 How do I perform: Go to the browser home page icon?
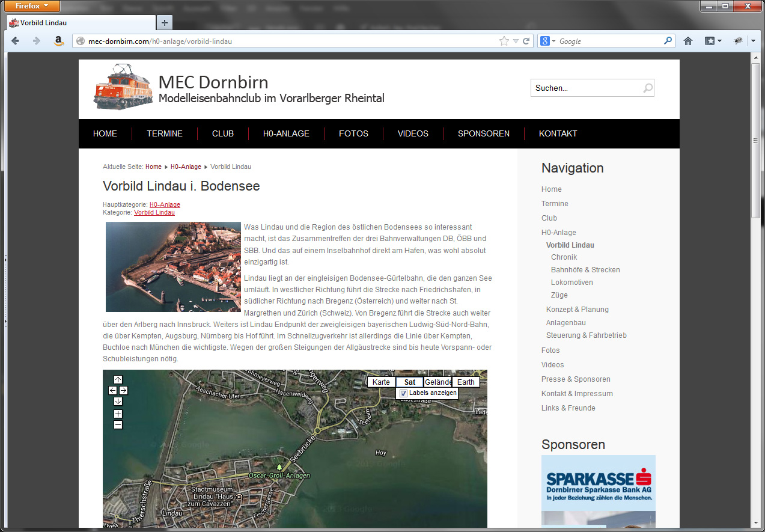tap(688, 41)
